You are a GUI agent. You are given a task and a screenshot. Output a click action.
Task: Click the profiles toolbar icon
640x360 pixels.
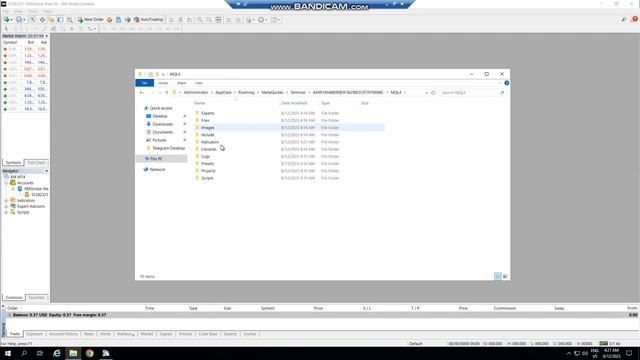click(x=19, y=20)
